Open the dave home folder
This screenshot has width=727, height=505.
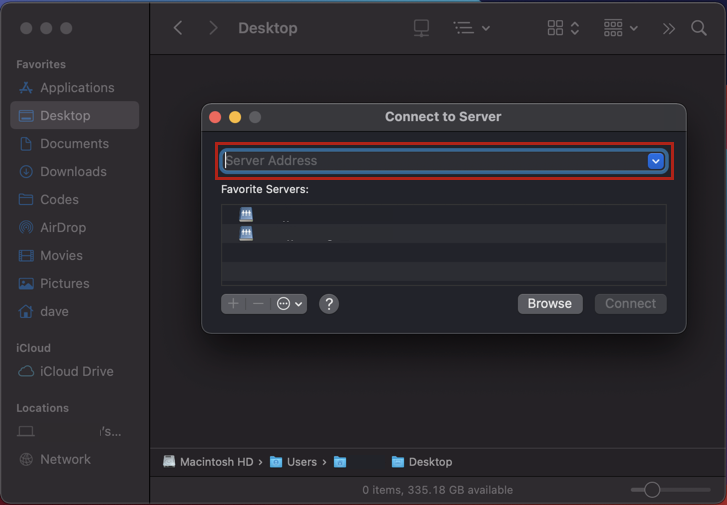[75, 311]
